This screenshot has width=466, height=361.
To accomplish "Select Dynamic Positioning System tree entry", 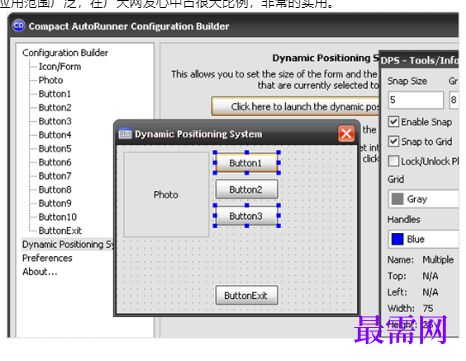I will 68,244.
